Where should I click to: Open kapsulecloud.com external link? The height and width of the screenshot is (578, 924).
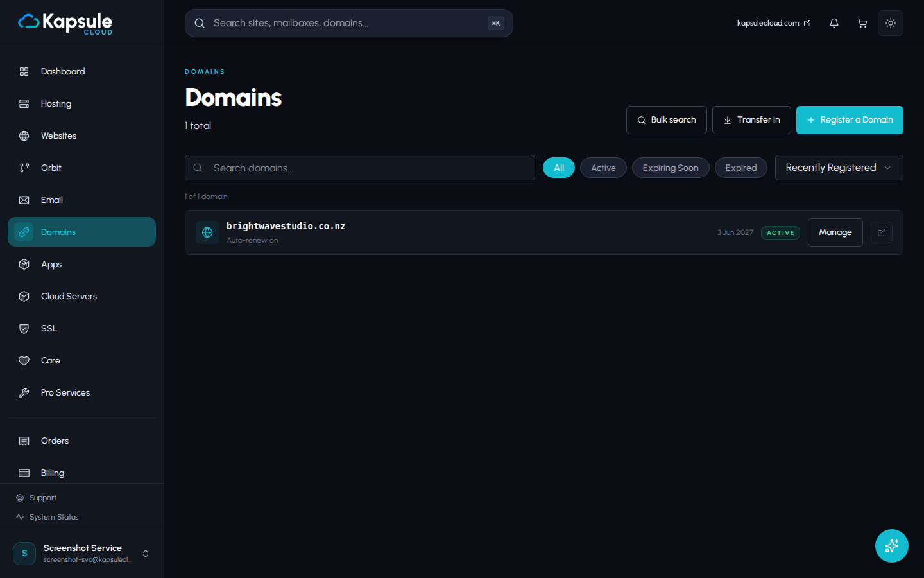(x=773, y=23)
